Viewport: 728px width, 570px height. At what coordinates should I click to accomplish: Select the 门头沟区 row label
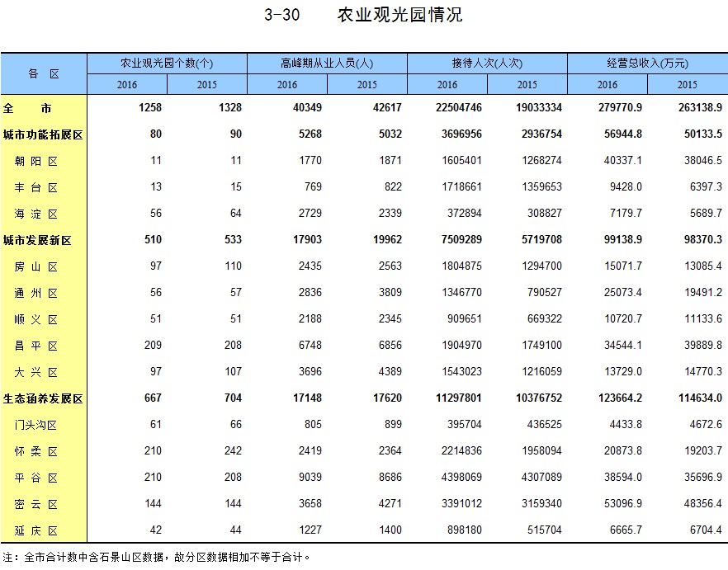[35, 425]
